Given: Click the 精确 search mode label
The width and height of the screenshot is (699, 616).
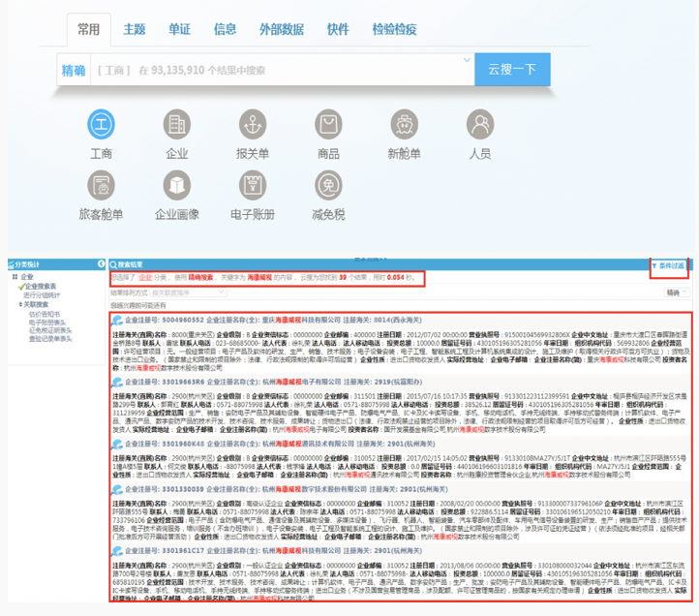Looking at the screenshot, I should [74, 70].
